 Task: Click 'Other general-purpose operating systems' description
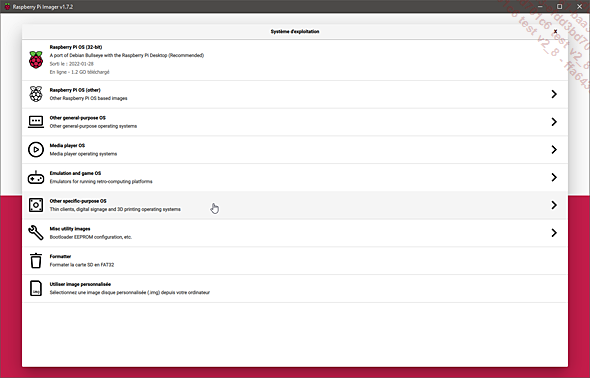93,126
